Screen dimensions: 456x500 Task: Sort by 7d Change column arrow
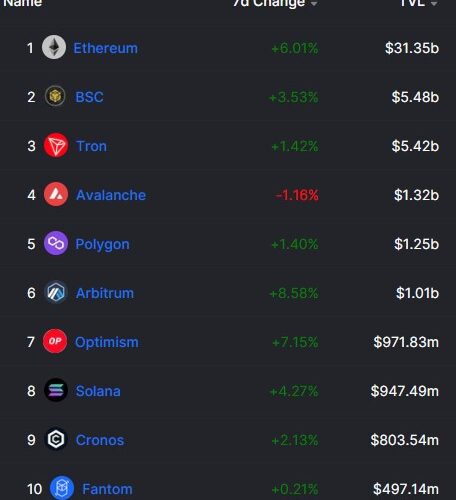(314, 3)
